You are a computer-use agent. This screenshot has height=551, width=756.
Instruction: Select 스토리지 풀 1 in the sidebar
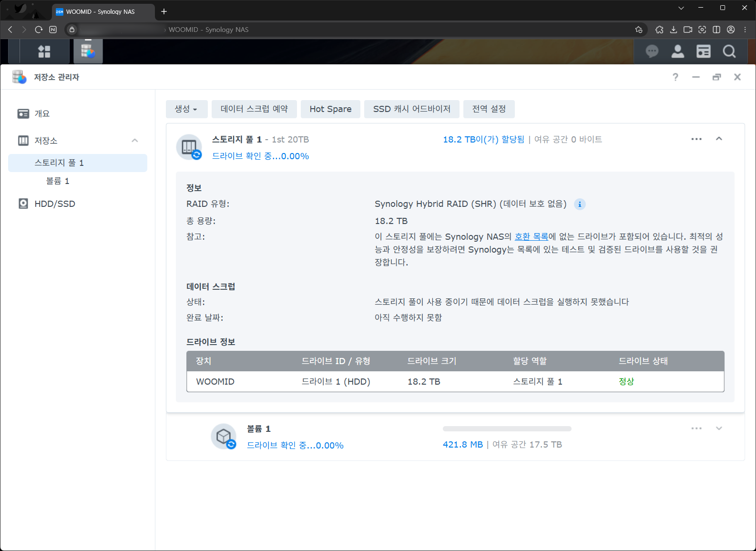(x=78, y=163)
